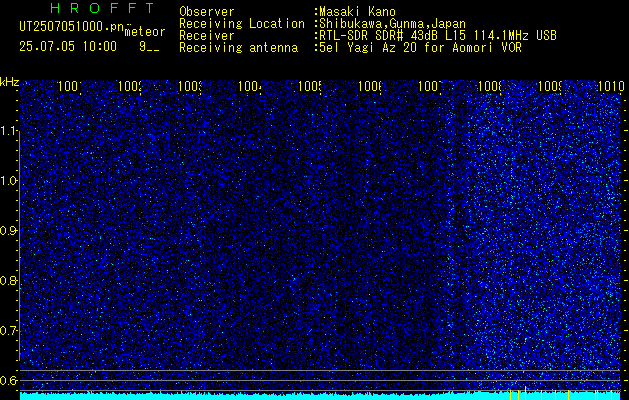This screenshot has width=629, height=400.
Task: Click the 1008 time axis label
Action: (491, 86)
